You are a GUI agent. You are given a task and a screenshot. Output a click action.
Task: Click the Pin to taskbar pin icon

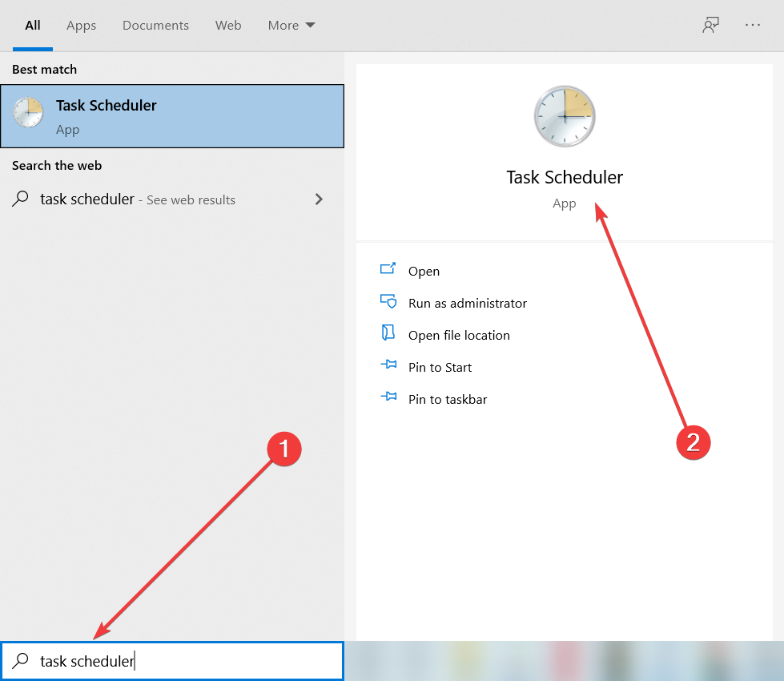tap(388, 397)
